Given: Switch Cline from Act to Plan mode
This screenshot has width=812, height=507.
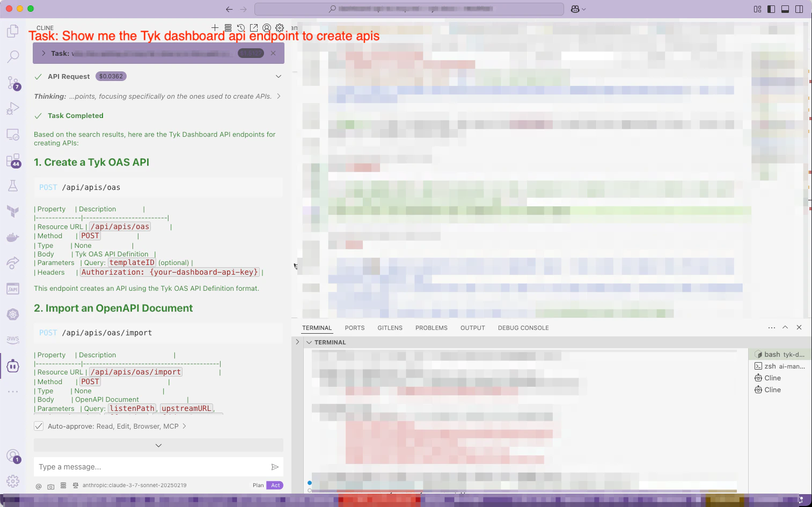Looking at the screenshot, I should pos(258,485).
